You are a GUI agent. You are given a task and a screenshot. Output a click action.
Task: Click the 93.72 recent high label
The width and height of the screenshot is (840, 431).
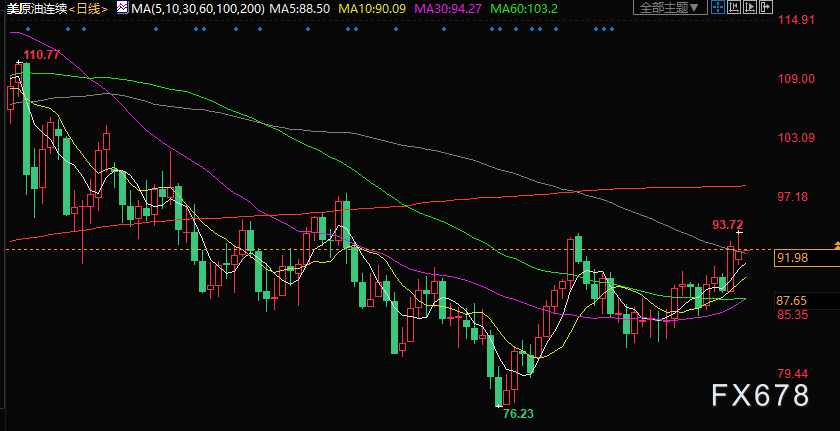728,224
